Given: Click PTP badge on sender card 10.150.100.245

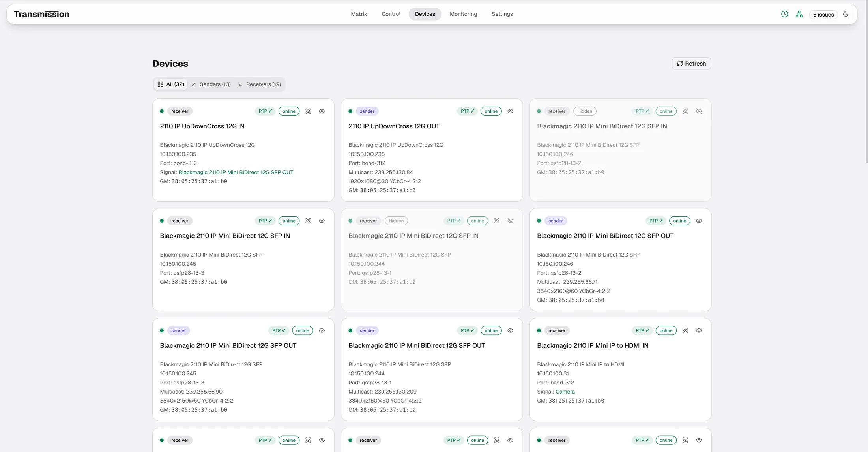Looking at the screenshot, I should click(279, 331).
